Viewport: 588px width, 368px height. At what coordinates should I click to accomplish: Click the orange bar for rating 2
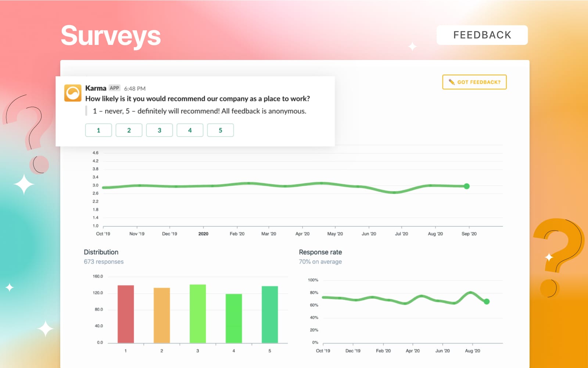[x=162, y=315]
